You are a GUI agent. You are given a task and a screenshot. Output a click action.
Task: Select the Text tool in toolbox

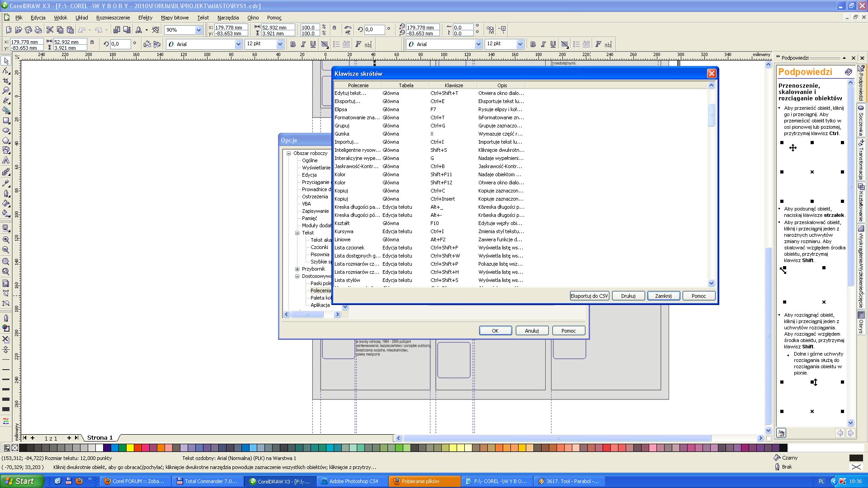(x=6, y=160)
